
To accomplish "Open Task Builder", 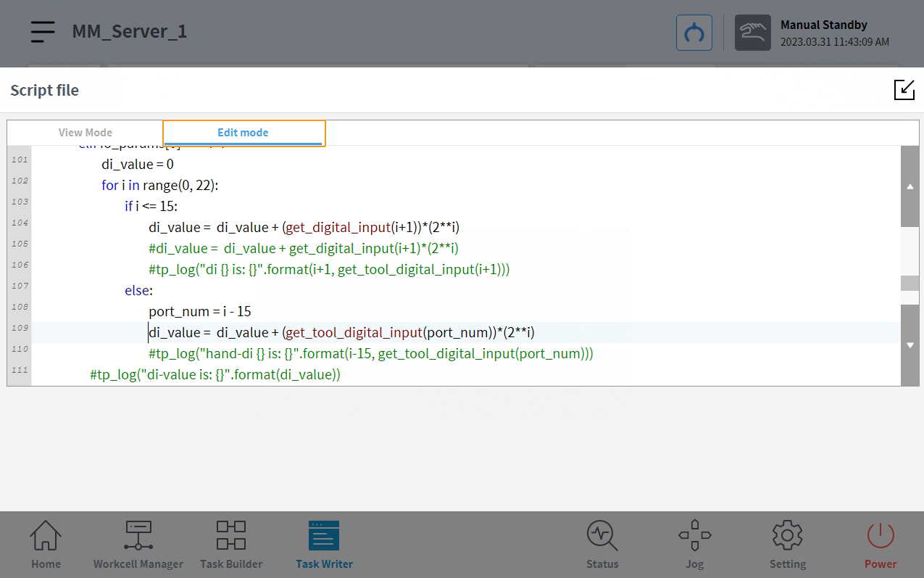I will click(x=231, y=545).
